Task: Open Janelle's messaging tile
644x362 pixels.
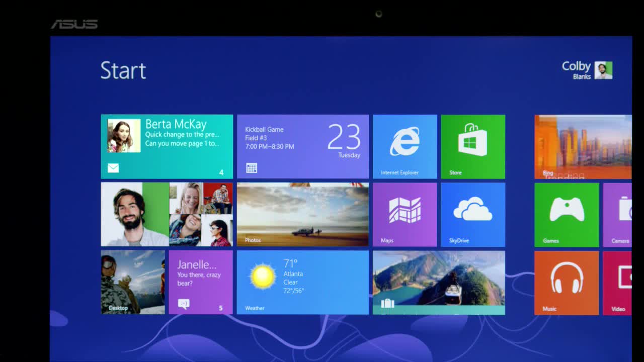Action: [201, 283]
